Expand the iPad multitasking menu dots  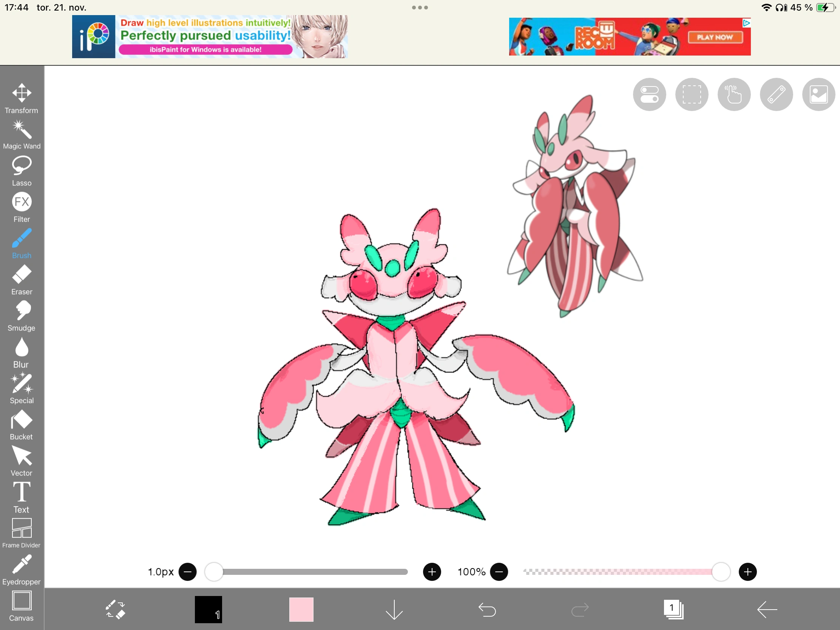click(x=419, y=8)
